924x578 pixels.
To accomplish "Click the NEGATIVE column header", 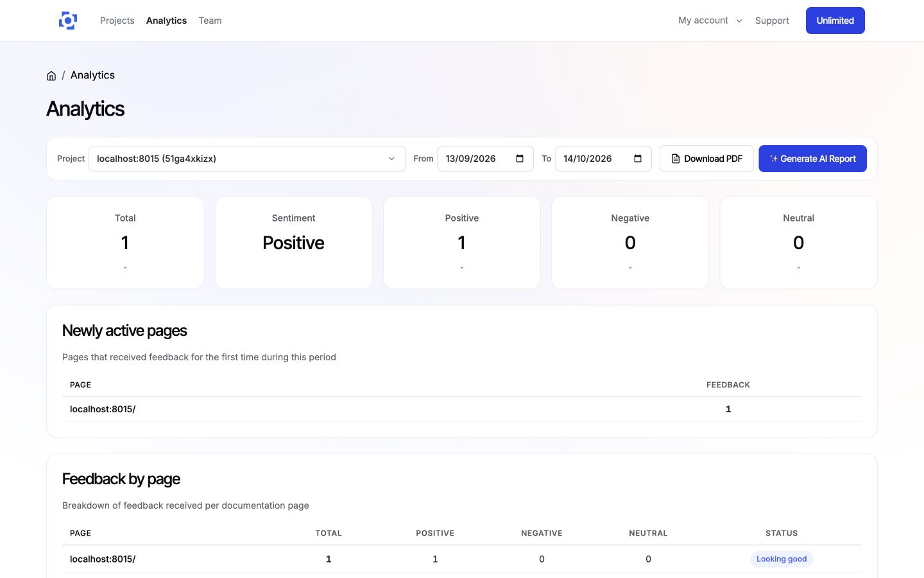I will tap(542, 533).
